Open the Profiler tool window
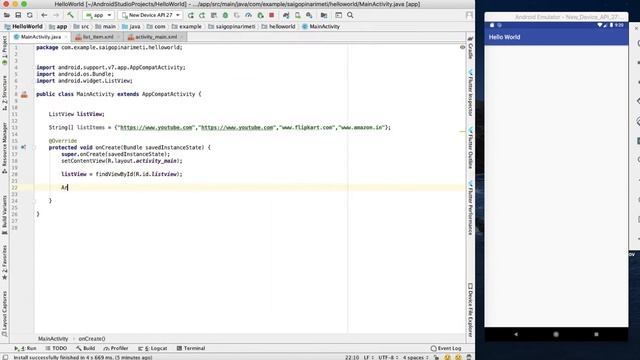The image size is (640, 360). [x=116, y=348]
